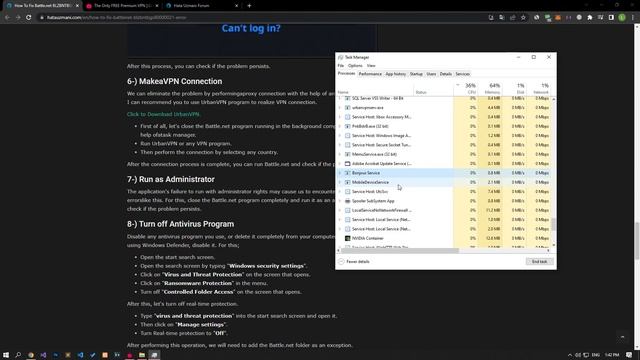Click the Spooler SubSystem App printer icon
The image size is (640, 360).
tap(347, 201)
